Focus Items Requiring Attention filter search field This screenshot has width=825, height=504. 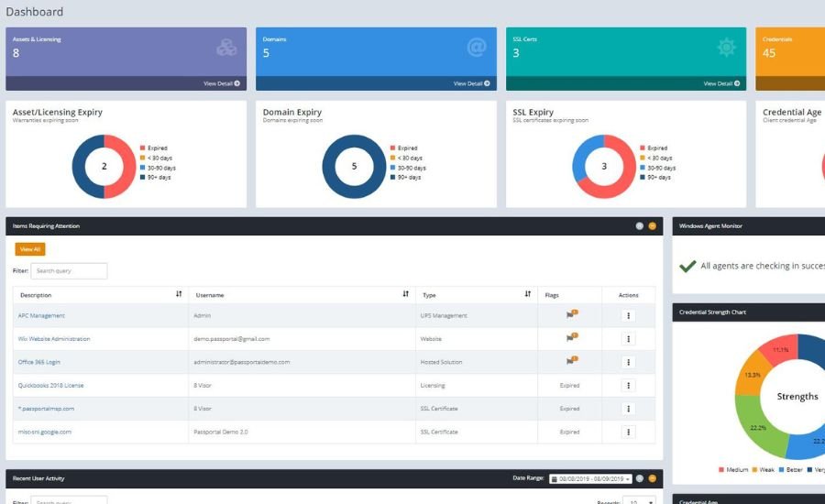pyautogui.click(x=69, y=270)
